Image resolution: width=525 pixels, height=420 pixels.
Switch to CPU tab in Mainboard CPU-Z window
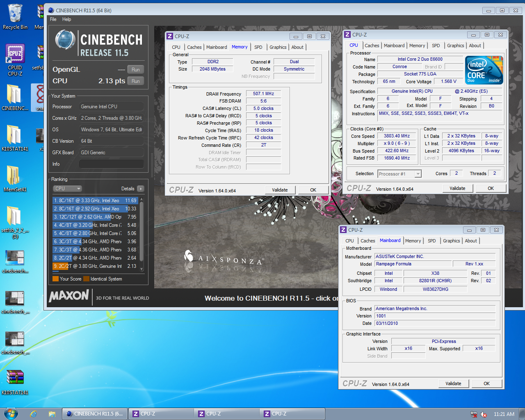click(x=349, y=241)
